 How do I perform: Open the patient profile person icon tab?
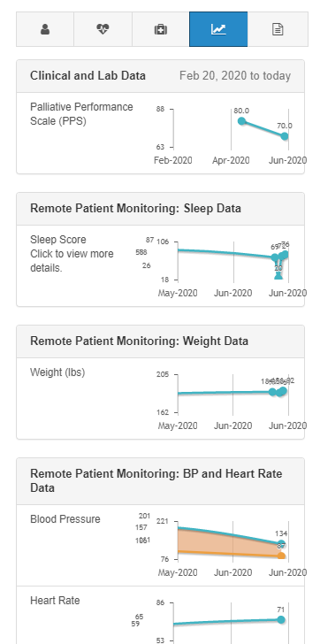tap(45, 29)
